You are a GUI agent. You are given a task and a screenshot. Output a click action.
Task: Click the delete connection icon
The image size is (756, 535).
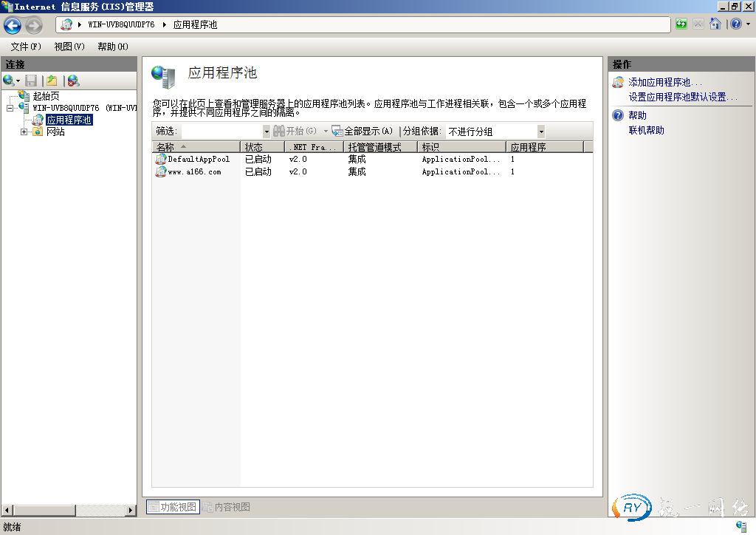pos(72,81)
